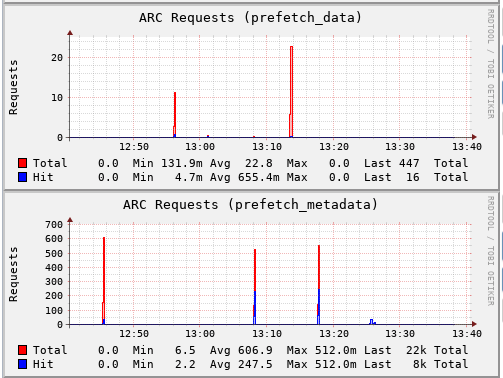Screen dimensions: 503x378
Task: Click the '606.9' Max value in prefetch_metadata legend
Action: tap(255, 350)
